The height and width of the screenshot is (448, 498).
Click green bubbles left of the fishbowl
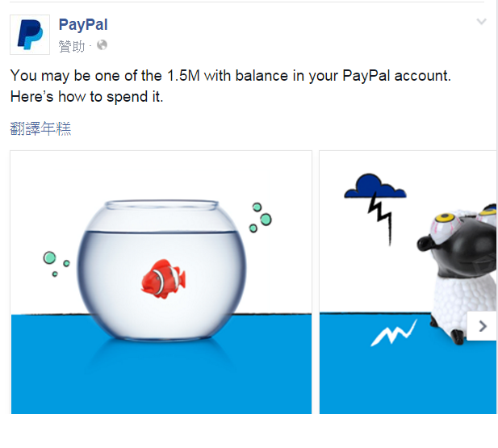[x=56, y=264]
